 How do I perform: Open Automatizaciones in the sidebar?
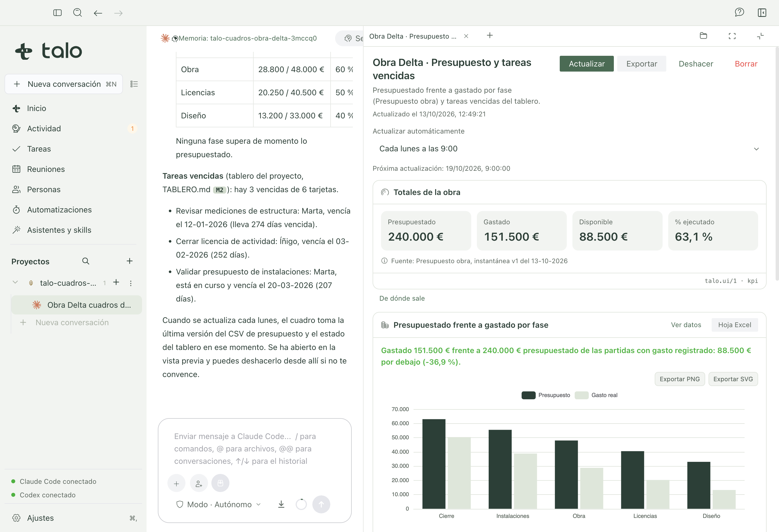click(x=74, y=210)
